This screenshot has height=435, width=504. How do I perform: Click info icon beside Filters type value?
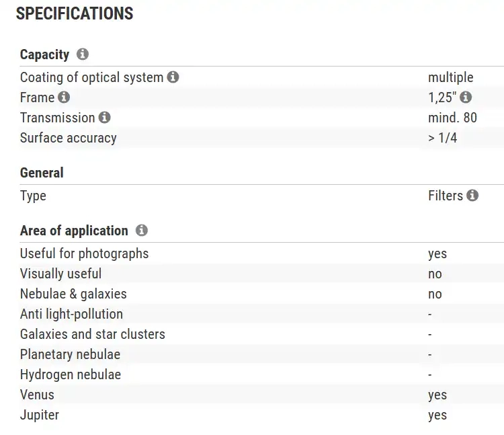(472, 196)
